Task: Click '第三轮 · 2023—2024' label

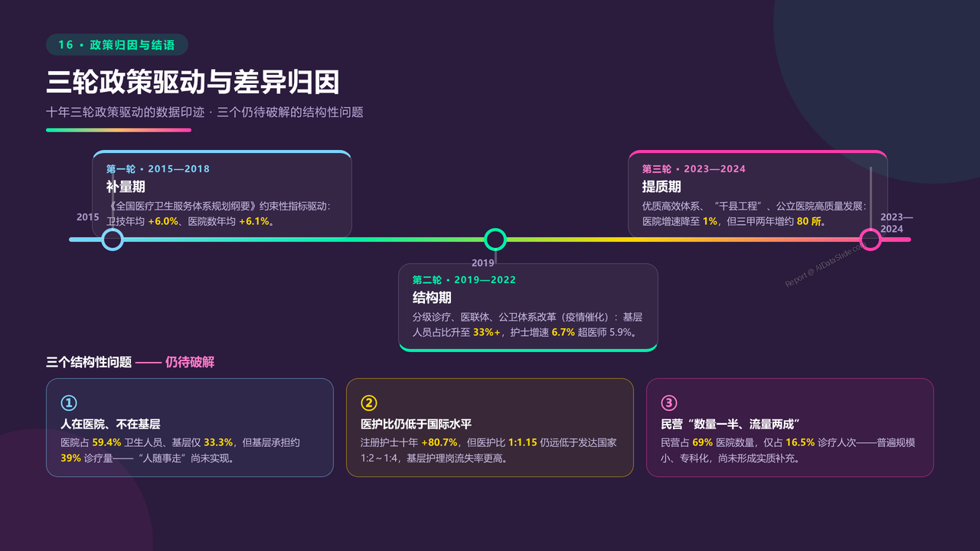Action: pos(694,168)
